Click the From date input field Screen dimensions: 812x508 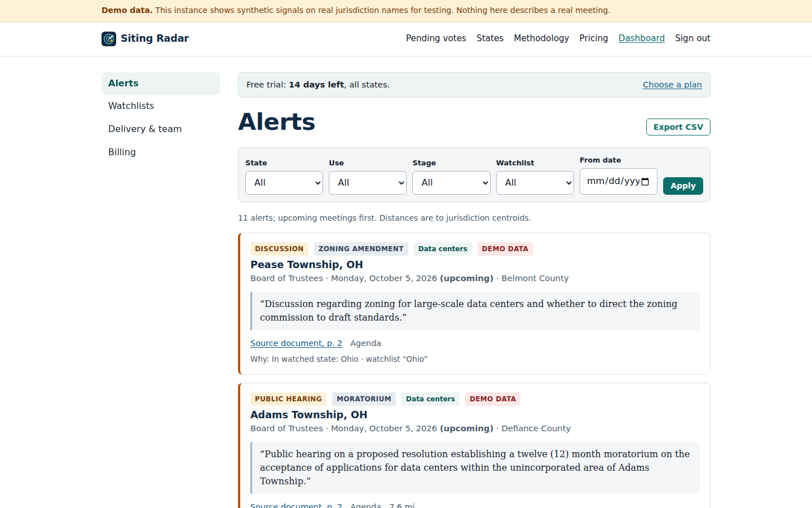click(x=618, y=181)
